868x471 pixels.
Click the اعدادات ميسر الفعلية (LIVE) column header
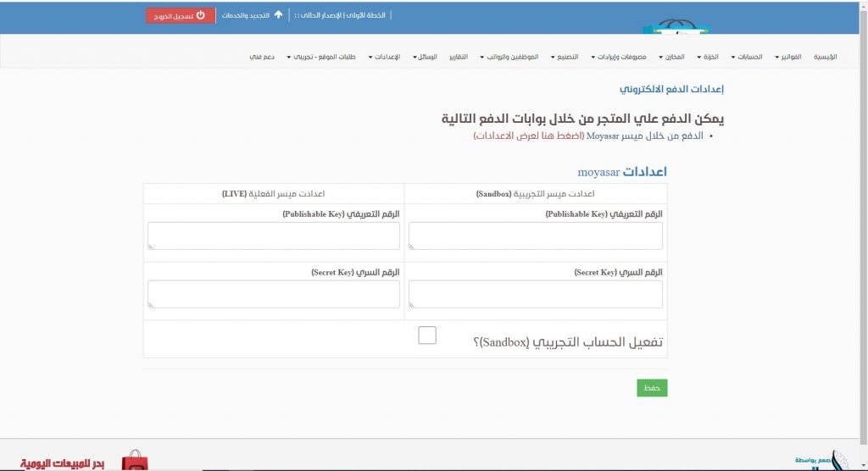274,194
